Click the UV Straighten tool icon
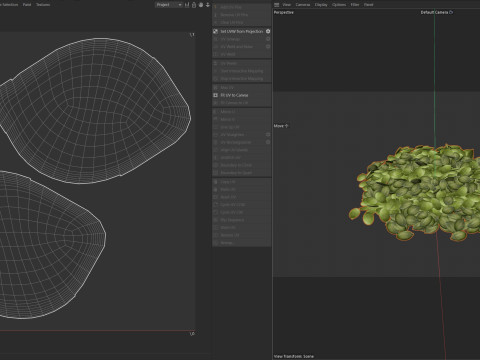This screenshot has height=360, width=480. [215, 135]
